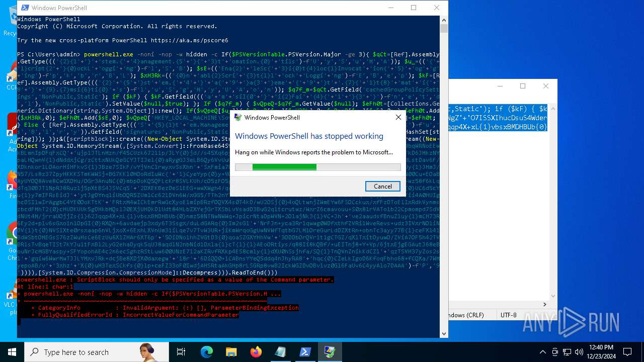This screenshot has width=644, height=362.
Task: Switch to PowerShell via its taskbar icon
Action: click(305, 352)
